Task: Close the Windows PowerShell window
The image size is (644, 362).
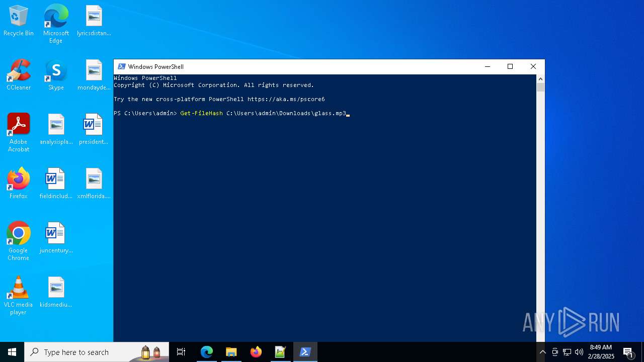Action: pyautogui.click(x=533, y=66)
